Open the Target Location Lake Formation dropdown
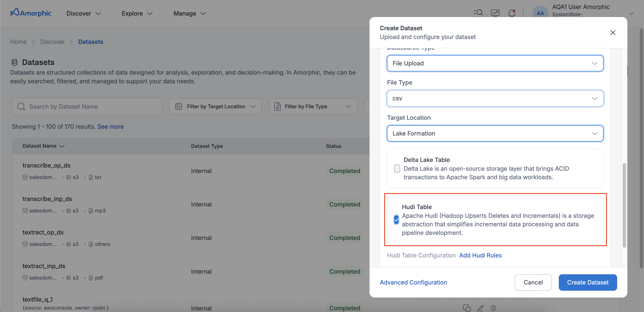The width and height of the screenshot is (644, 312). pyautogui.click(x=495, y=133)
